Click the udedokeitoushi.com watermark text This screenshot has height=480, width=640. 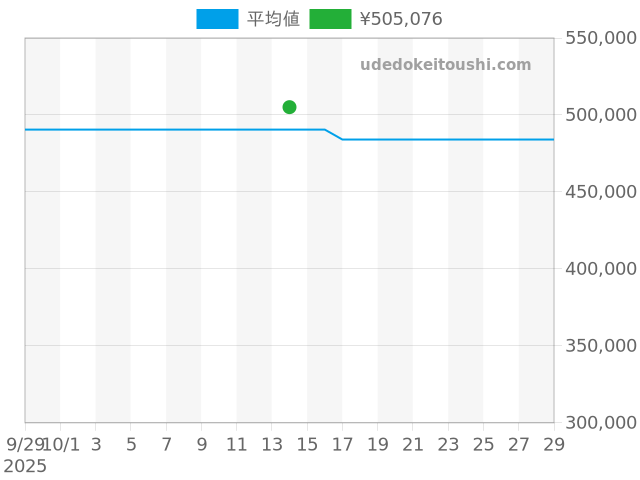(445, 65)
